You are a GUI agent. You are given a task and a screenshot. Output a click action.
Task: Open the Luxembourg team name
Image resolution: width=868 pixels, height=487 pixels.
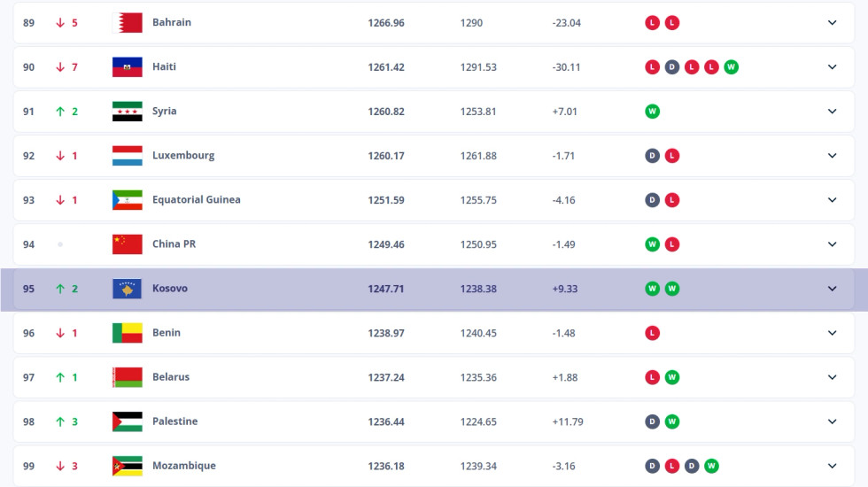pyautogui.click(x=183, y=156)
